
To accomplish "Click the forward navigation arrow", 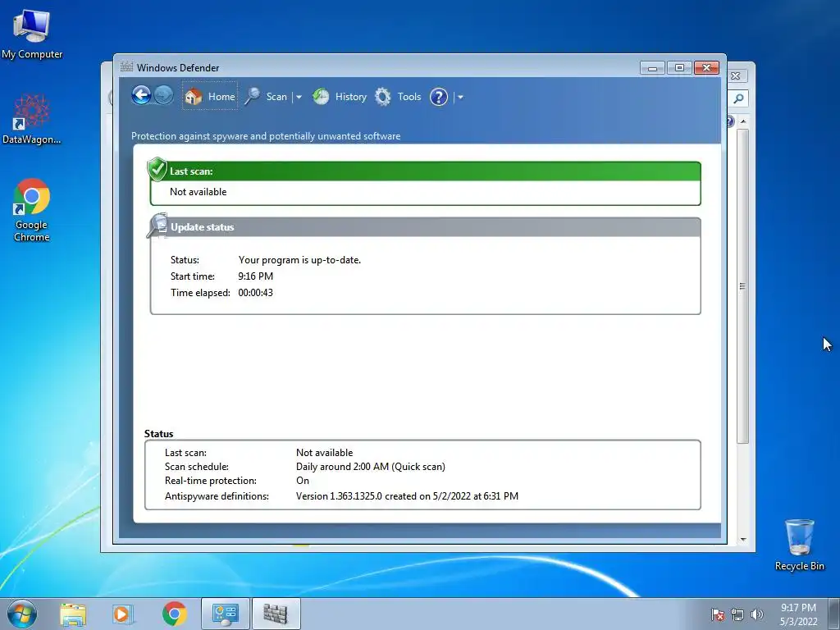I will pos(163,96).
